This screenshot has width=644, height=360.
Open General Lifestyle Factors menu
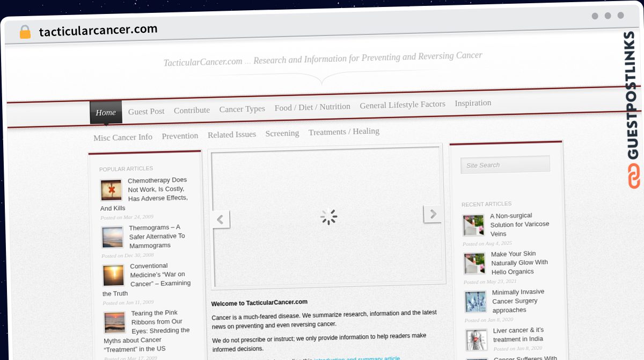402,105
